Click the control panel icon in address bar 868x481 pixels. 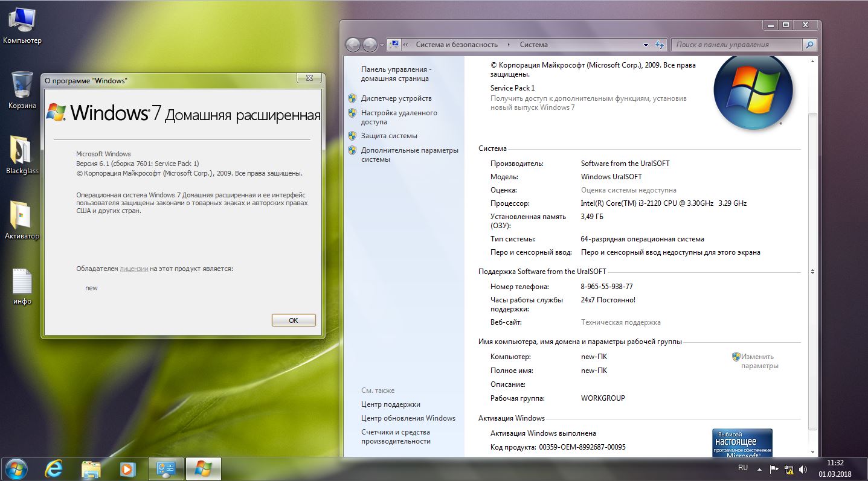(x=394, y=44)
